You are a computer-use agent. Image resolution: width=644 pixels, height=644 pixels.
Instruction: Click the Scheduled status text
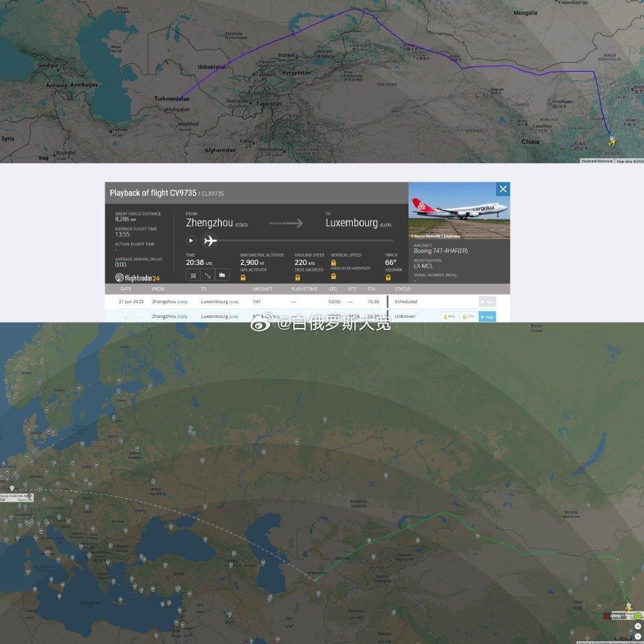[x=406, y=301]
